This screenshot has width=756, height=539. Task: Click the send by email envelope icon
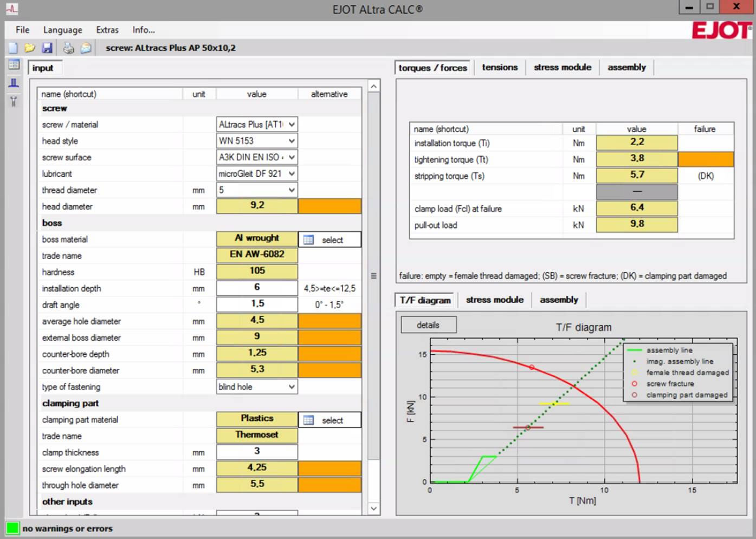tap(86, 48)
